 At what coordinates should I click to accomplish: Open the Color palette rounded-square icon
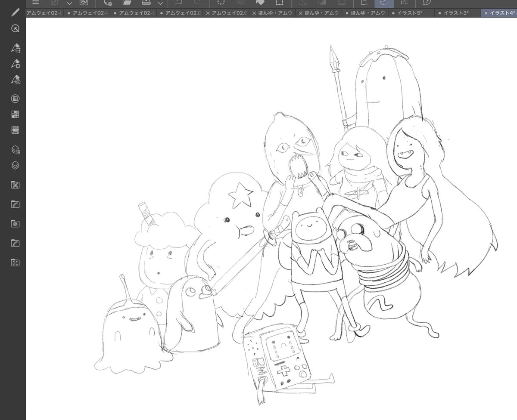click(15, 99)
